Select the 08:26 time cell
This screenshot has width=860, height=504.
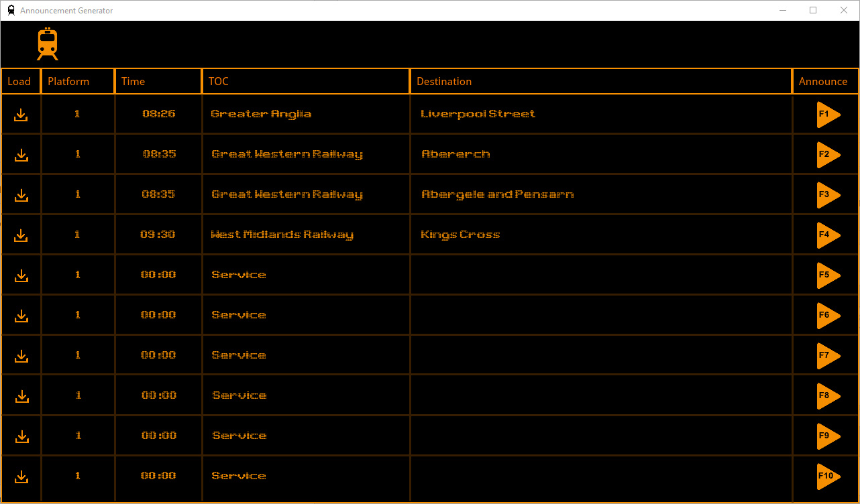(x=158, y=114)
